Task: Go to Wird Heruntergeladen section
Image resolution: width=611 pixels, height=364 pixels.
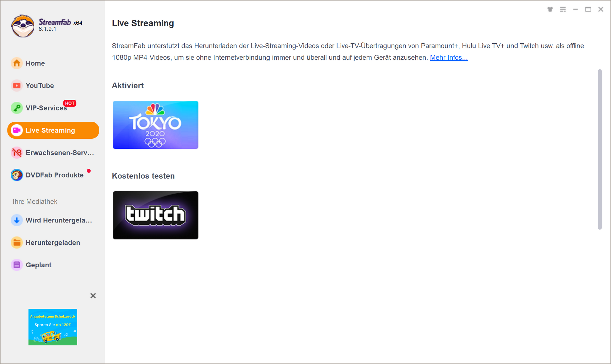Action: click(x=59, y=220)
